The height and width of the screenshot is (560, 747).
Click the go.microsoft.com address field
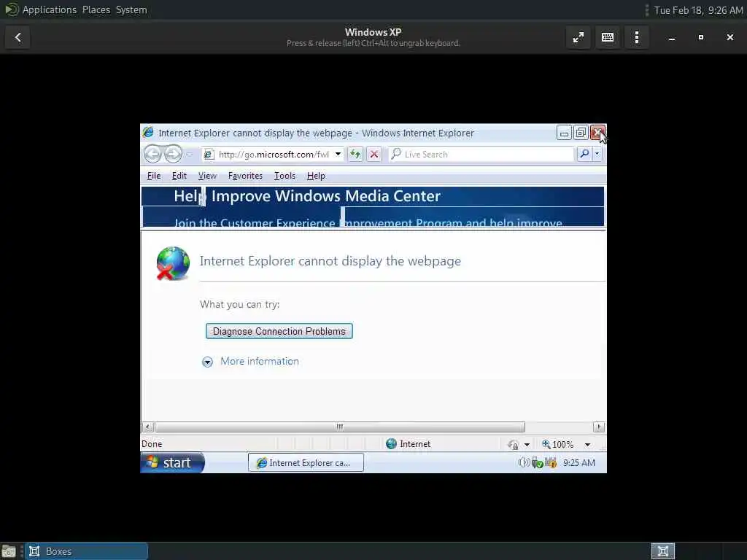[274, 155]
